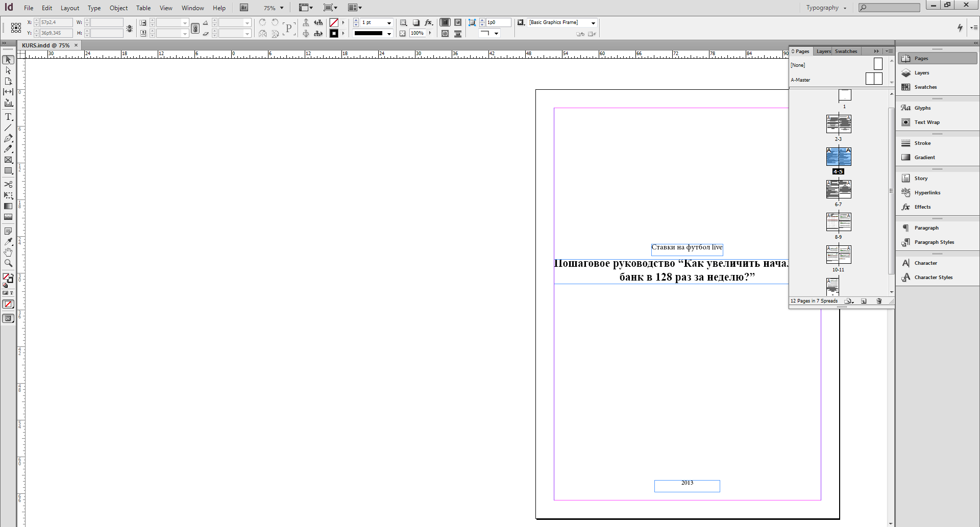Toggle wrap around bounding box button
This screenshot has width=980, height=527.
pyautogui.click(x=458, y=22)
